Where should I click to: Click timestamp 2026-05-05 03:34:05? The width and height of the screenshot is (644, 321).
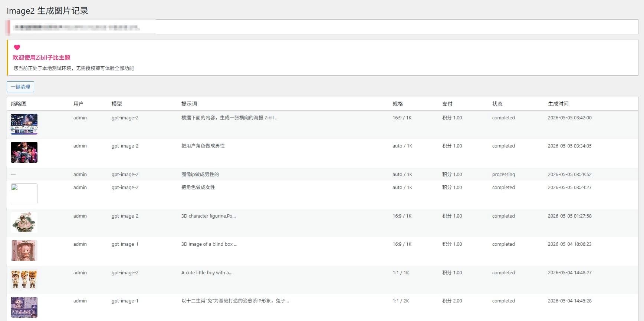click(570, 146)
